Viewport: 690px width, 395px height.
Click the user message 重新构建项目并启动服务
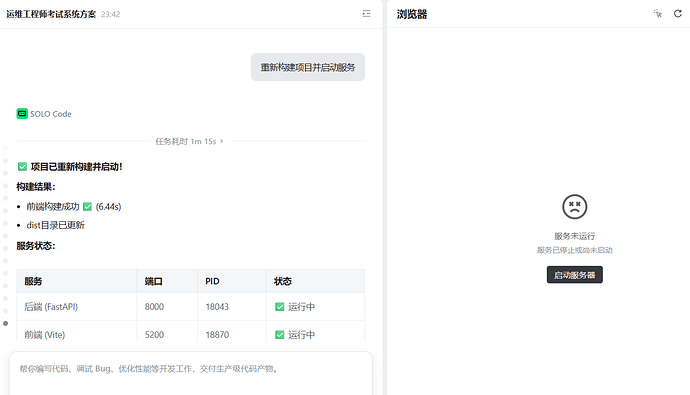308,67
